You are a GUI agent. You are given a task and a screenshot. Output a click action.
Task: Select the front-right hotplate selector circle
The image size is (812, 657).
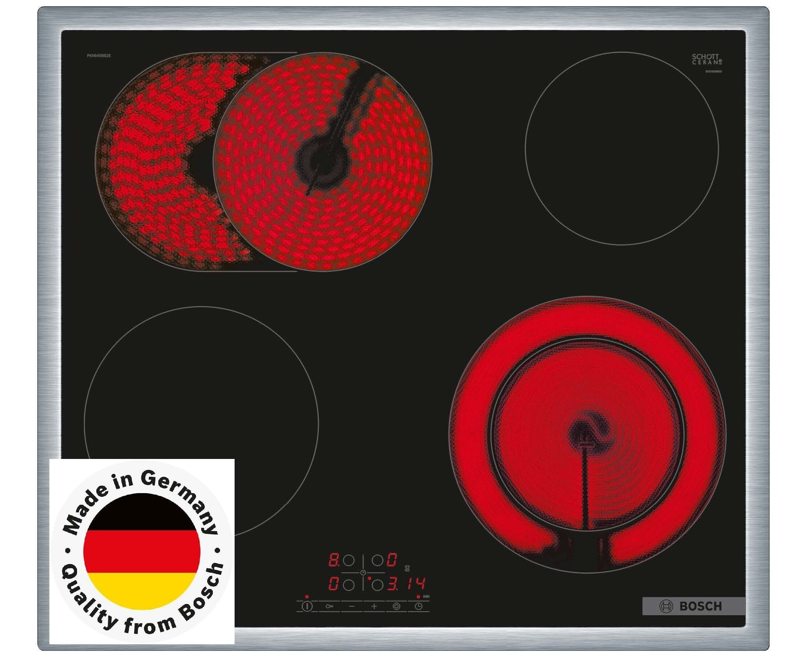pos(377,585)
